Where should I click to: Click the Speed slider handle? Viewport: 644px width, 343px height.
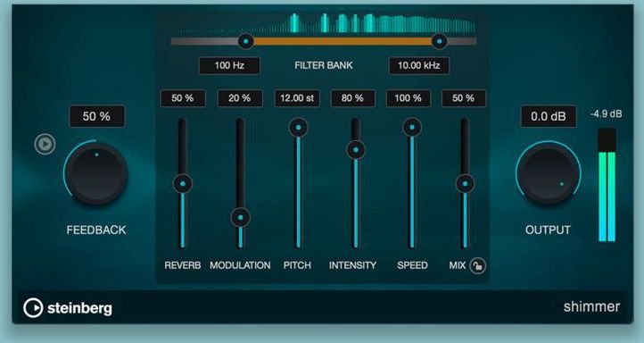[x=412, y=128]
